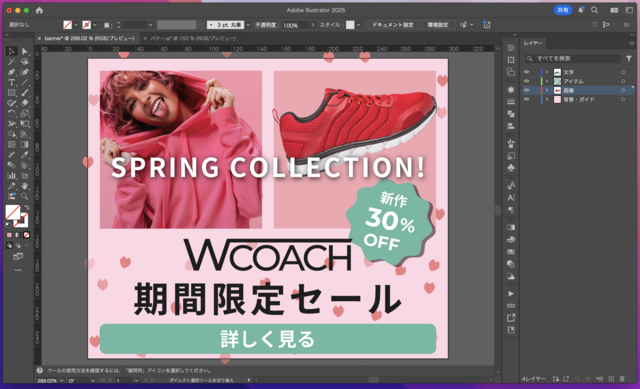Click the Home icon in title bar

39,10
